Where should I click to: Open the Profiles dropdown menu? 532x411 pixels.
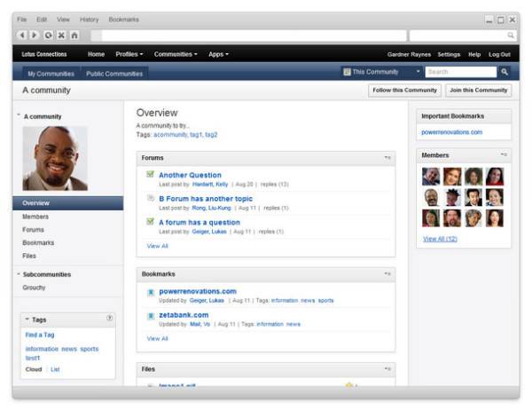[129, 54]
